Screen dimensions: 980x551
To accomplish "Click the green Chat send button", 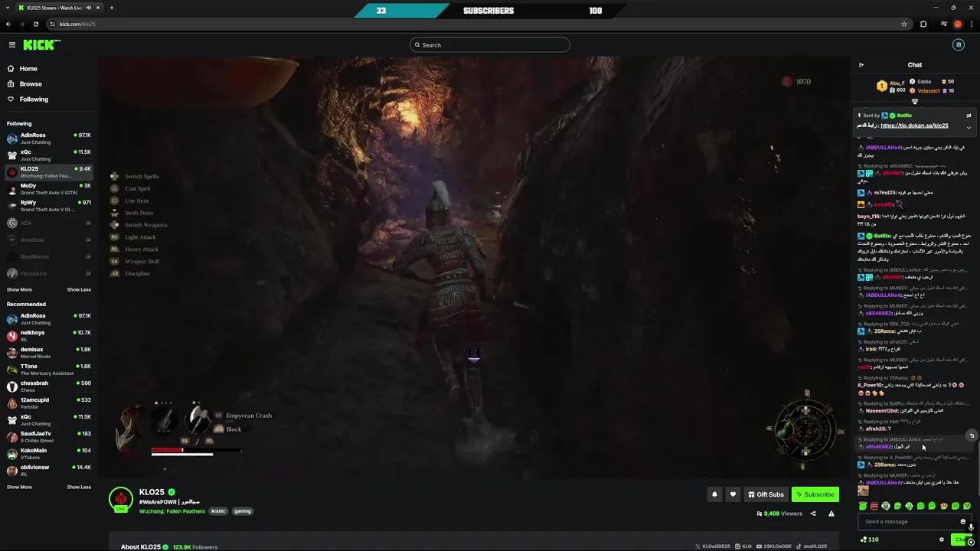I will (x=960, y=540).
